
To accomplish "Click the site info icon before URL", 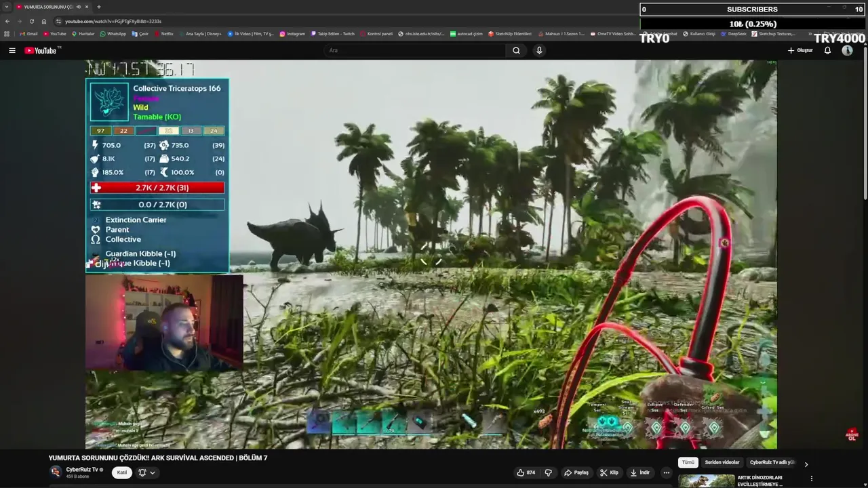I will pyautogui.click(x=58, y=21).
